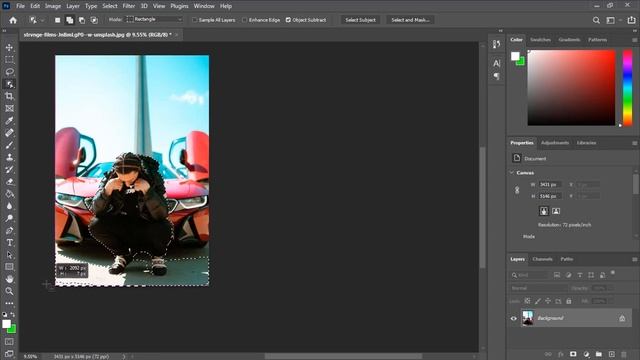Set canvas to landscape orientation button
640x360 pixels.
(x=556, y=211)
